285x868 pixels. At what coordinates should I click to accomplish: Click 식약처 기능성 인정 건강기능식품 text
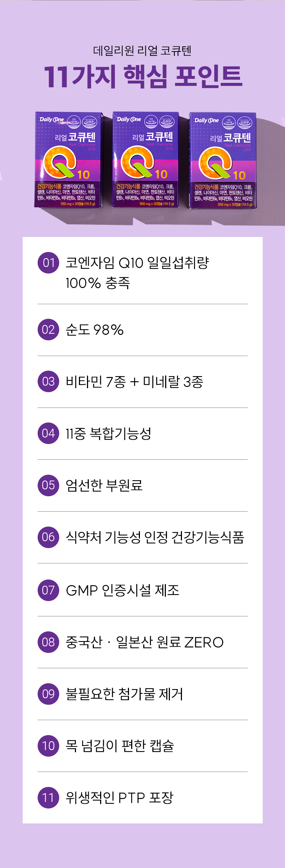pyautogui.click(x=155, y=537)
